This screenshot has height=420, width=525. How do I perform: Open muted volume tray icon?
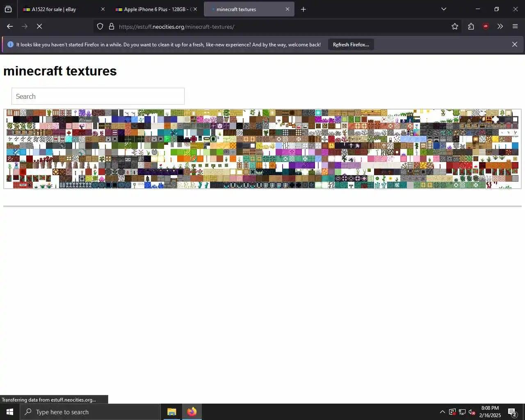(472, 412)
